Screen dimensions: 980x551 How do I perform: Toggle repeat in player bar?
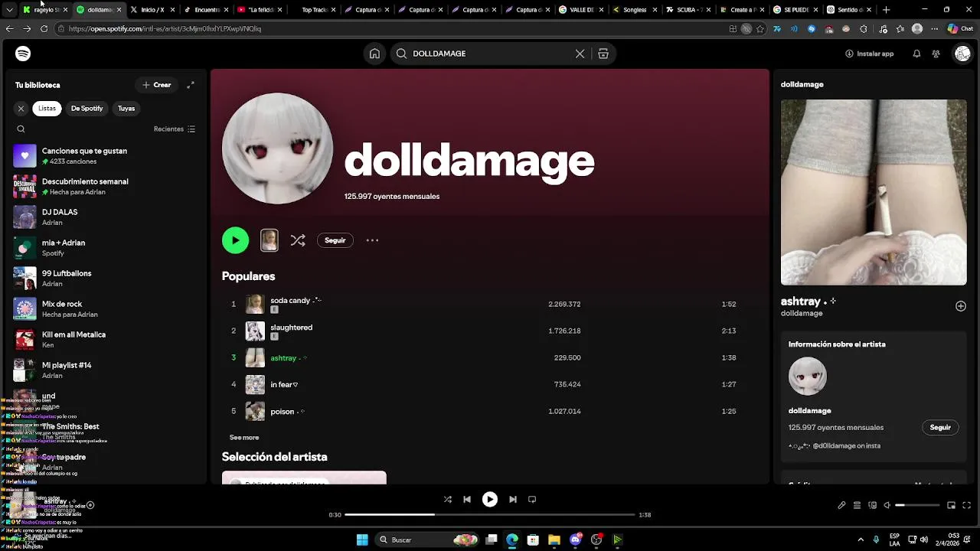pyautogui.click(x=532, y=499)
